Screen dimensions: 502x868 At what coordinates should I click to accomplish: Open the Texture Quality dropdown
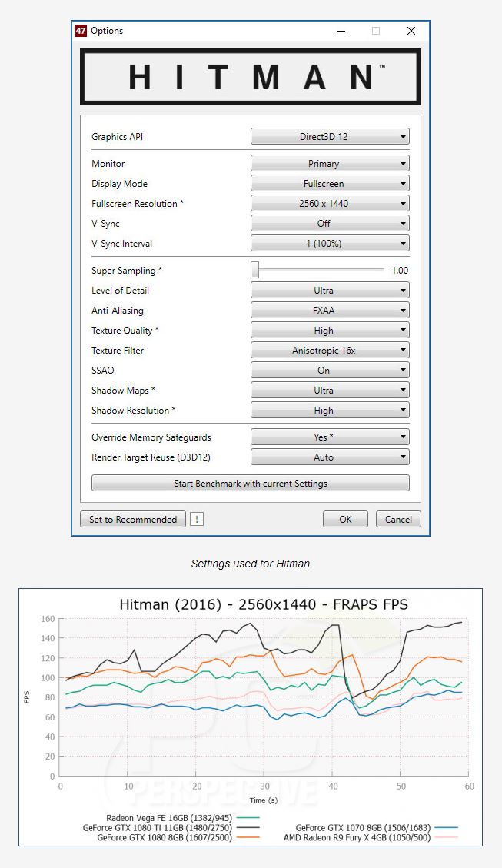click(x=330, y=330)
